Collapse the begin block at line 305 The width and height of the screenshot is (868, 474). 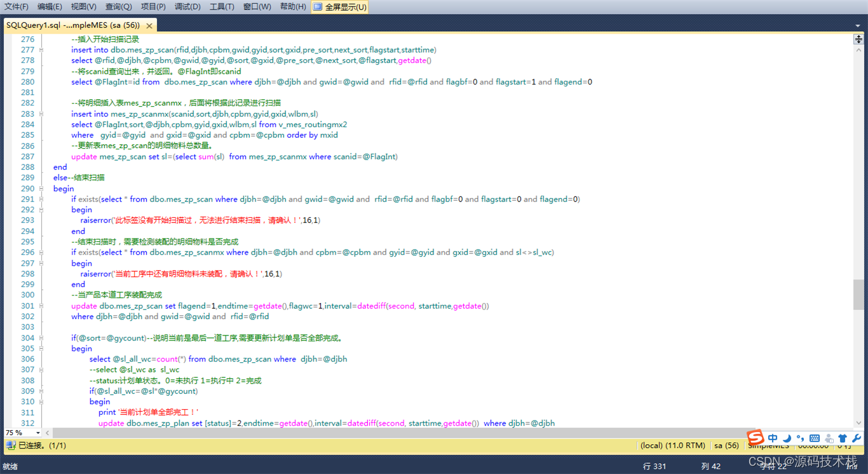(41, 348)
